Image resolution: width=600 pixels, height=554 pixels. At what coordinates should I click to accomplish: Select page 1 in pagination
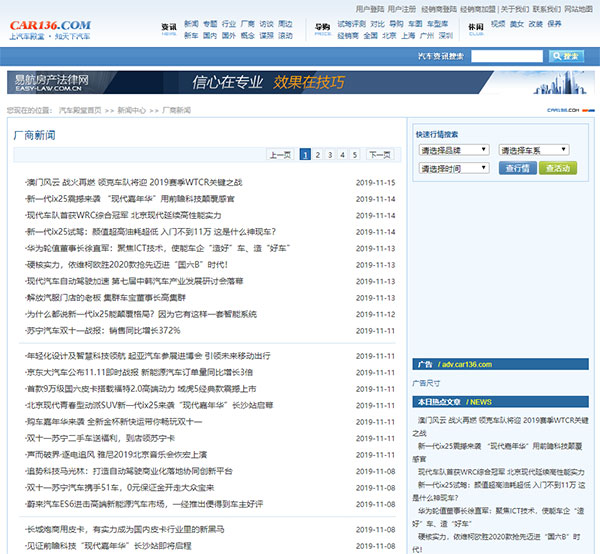[305, 155]
